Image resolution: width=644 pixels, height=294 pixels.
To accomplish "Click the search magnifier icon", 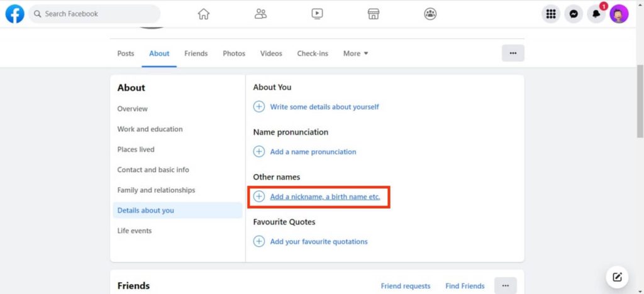I will click(x=38, y=14).
